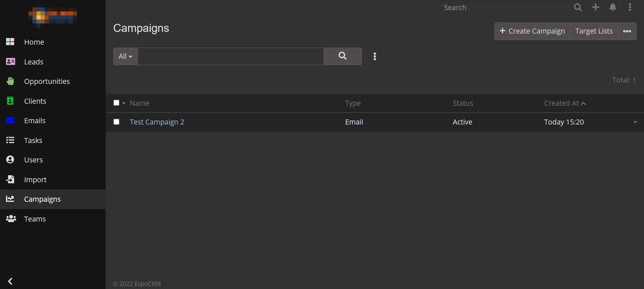Open the top-right vertical dots menu
This screenshot has height=289, width=644.
click(x=630, y=7)
